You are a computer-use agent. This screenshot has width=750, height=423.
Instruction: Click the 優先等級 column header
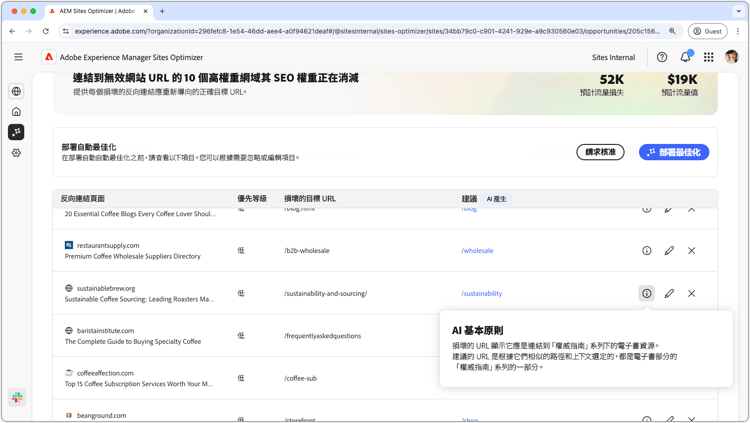252,199
